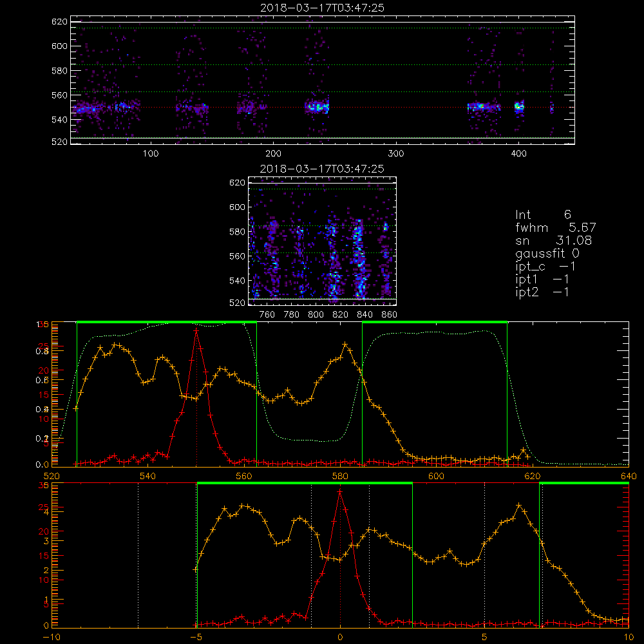The width and height of the screenshot is (644, 644).
Task: Click the orange curve peak near 580 in profile plot
Action: (345, 344)
